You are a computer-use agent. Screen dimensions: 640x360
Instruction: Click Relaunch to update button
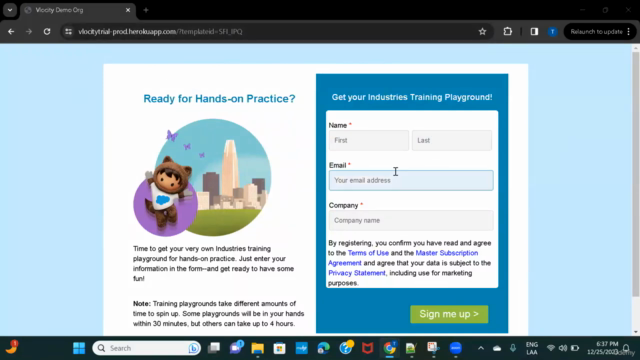596,31
